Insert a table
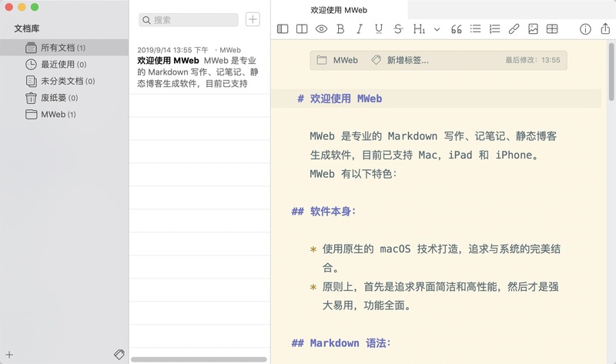The height and width of the screenshot is (364, 616). pos(552,29)
